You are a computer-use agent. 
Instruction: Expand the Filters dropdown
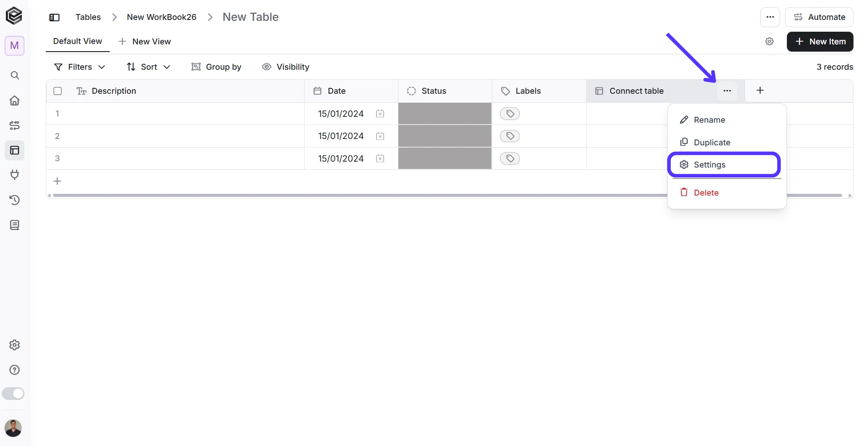click(x=79, y=67)
